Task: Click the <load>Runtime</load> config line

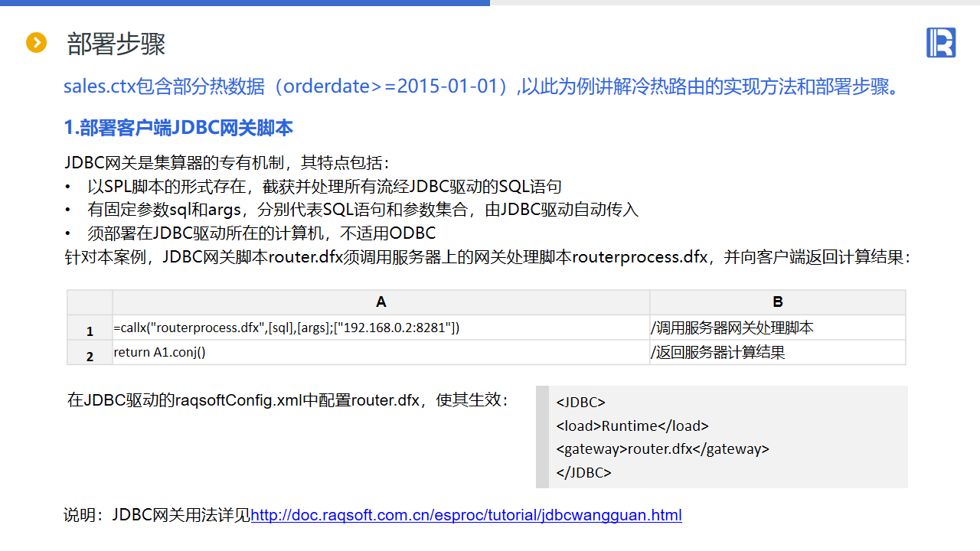Action: click(x=632, y=426)
